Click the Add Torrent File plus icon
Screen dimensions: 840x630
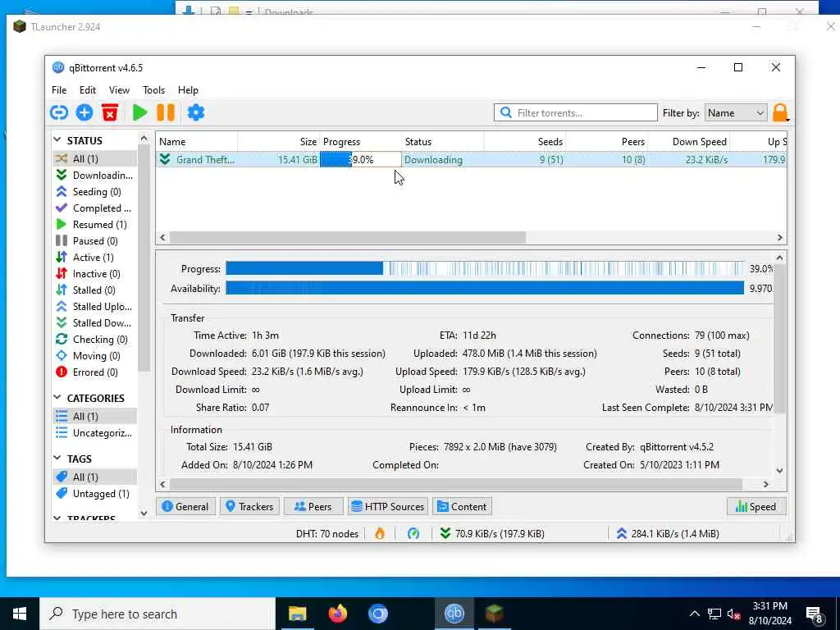tap(84, 112)
